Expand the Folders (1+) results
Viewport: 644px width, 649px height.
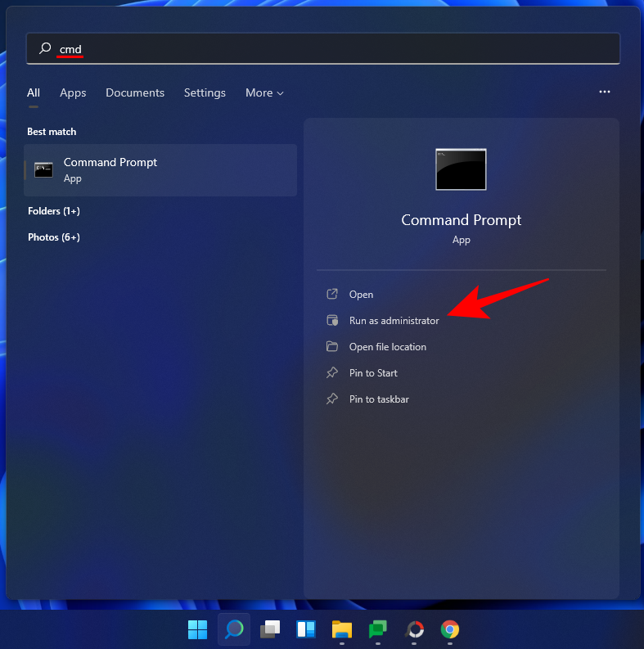(54, 211)
